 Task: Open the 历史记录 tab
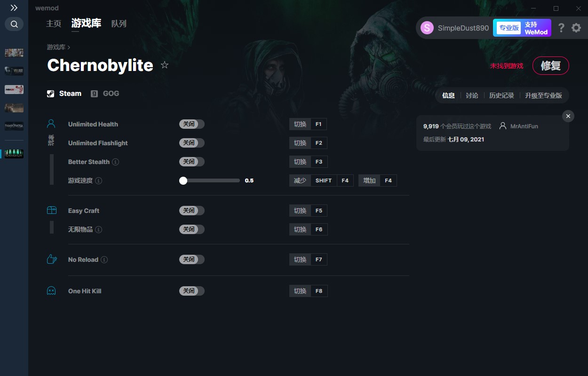click(501, 95)
